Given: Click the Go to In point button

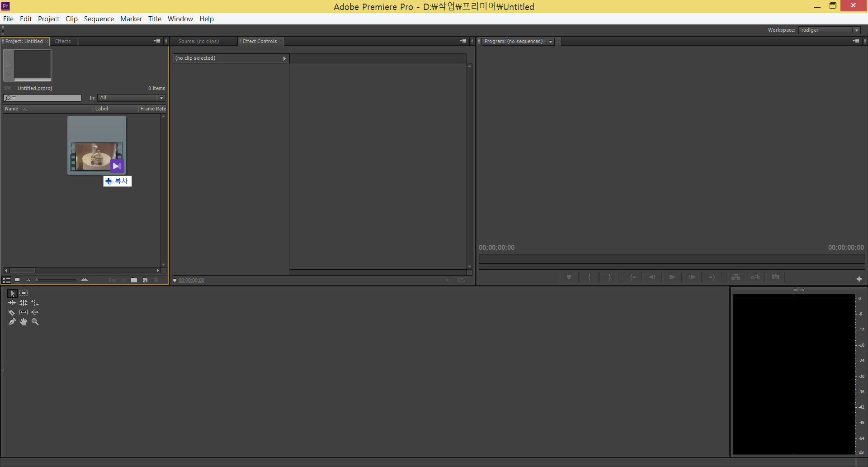Looking at the screenshot, I should pos(633,277).
